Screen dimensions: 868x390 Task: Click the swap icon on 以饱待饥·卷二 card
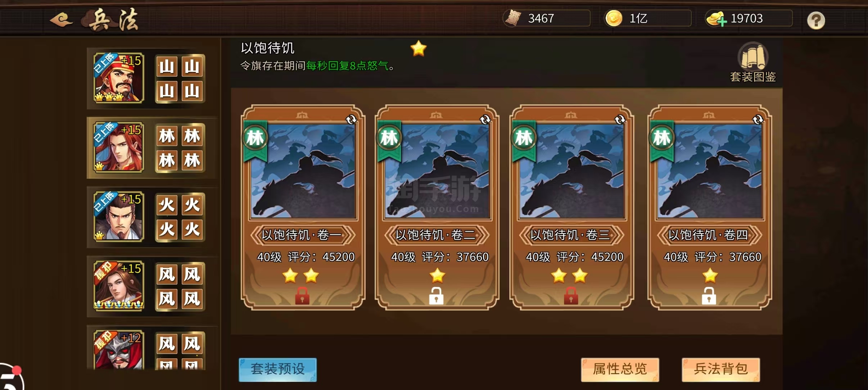coord(485,119)
